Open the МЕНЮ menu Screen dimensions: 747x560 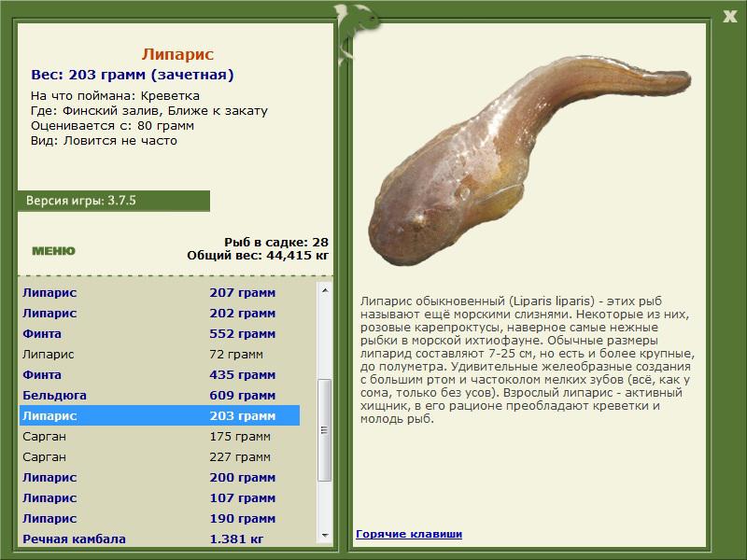pyautogui.click(x=53, y=251)
